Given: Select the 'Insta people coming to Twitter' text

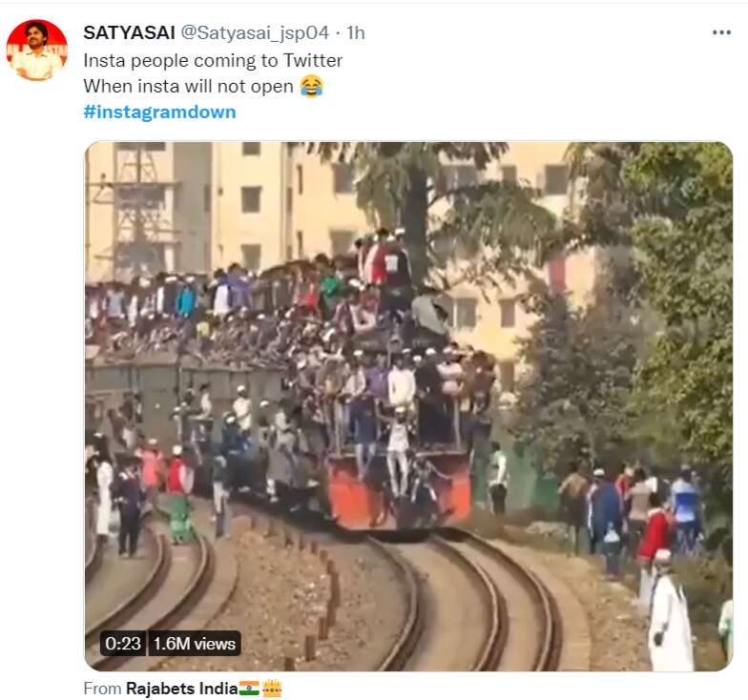Looking at the screenshot, I should [x=213, y=61].
